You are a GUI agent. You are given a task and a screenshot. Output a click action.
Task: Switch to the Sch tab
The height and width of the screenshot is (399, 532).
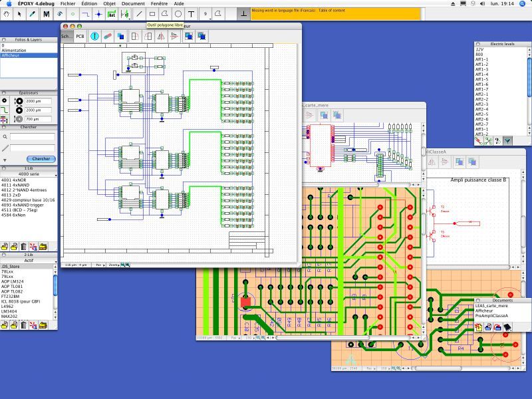67,37
